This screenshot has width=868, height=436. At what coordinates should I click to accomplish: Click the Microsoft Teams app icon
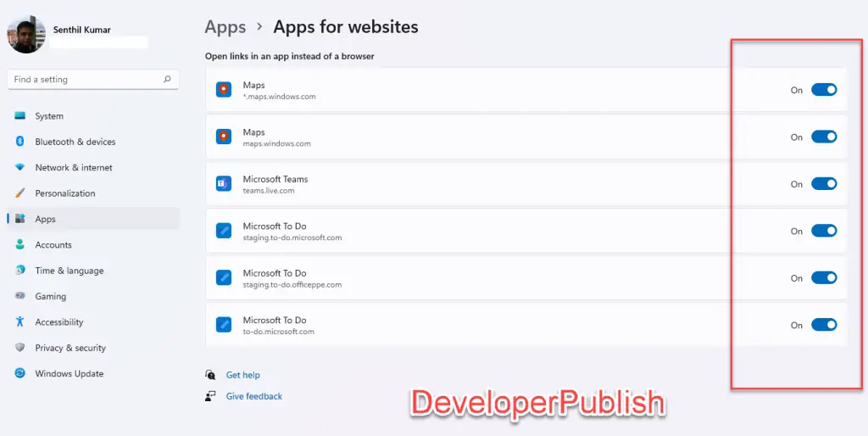pos(224,184)
